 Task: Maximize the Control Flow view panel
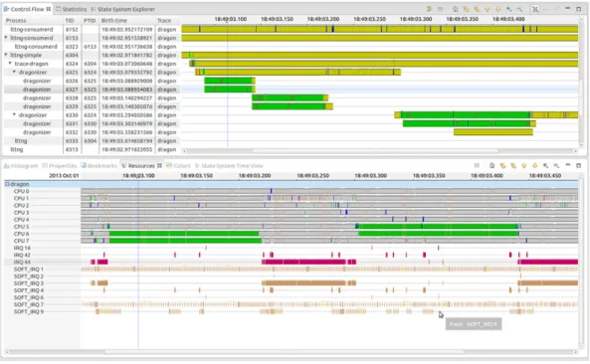point(579,8)
